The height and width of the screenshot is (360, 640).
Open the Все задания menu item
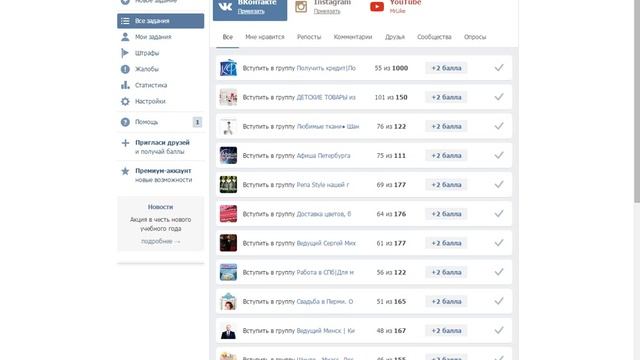click(x=160, y=21)
